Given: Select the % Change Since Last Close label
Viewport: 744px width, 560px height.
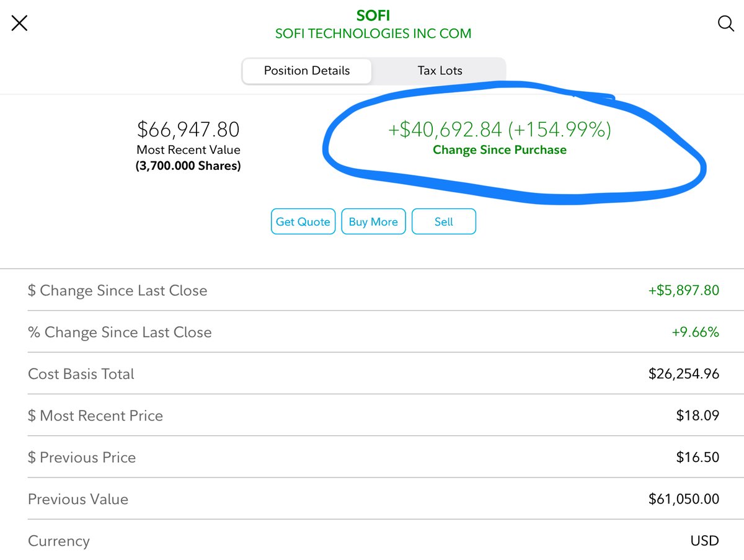Looking at the screenshot, I should (x=120, y=332).
